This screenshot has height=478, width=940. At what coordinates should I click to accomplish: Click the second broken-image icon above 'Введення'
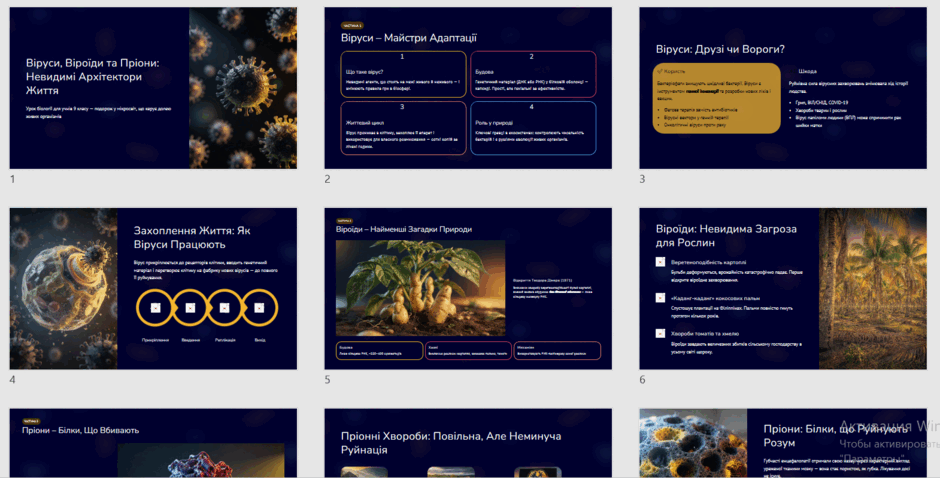pos(190,308)
